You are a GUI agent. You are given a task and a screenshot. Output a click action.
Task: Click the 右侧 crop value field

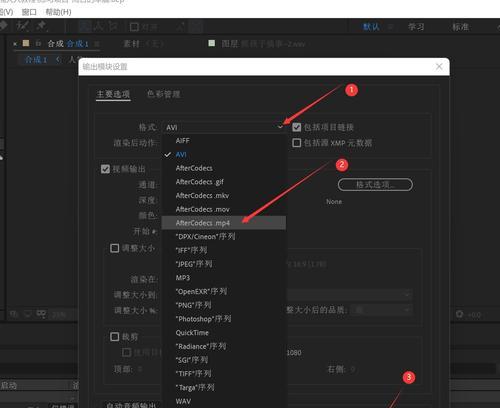click(x=353, y=369)
